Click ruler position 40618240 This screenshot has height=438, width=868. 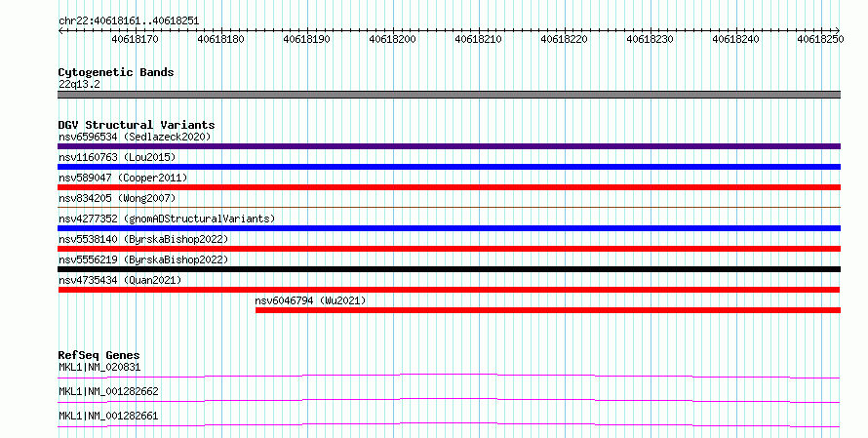[735, 39]
